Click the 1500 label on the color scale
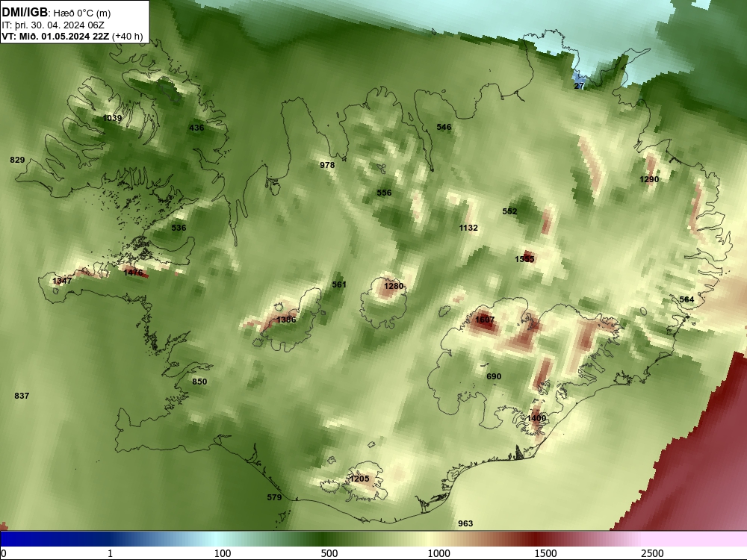 point(545,553)
